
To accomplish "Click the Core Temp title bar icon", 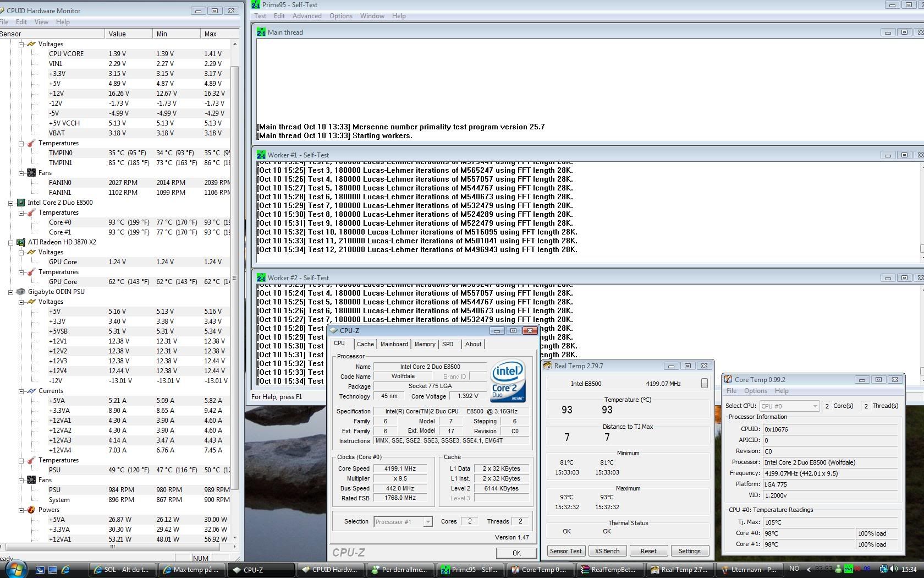I will click(x=728, y=379).
